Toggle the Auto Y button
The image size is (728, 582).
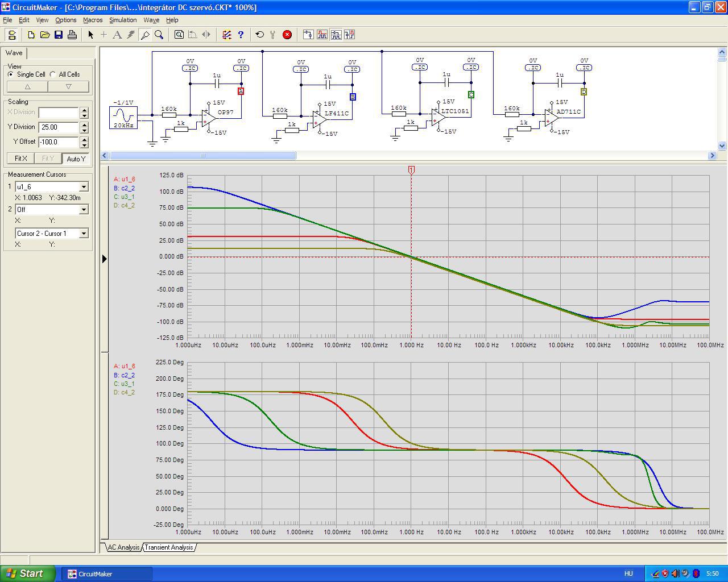pos(76,159)
